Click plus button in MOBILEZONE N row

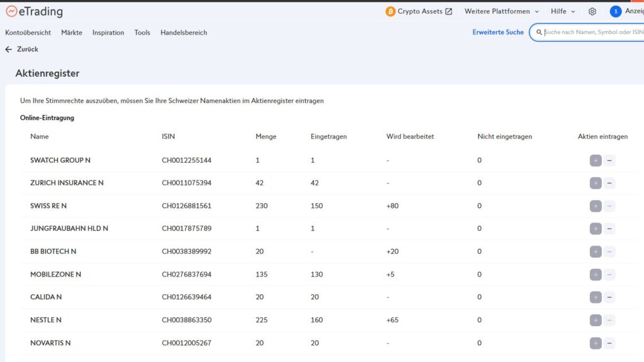pos(596,275)
